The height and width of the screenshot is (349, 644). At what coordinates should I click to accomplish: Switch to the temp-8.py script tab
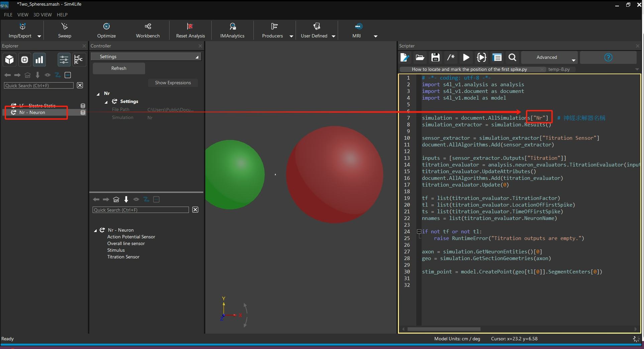pos(559,70)
